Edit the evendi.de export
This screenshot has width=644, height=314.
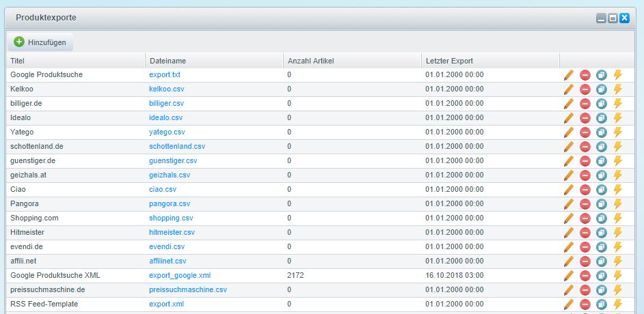tap(568, 247)
